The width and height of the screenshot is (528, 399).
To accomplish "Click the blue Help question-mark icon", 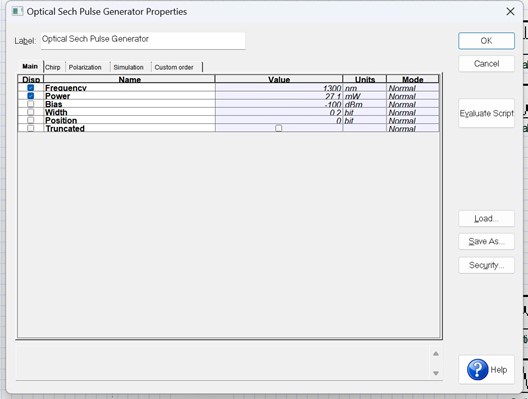I will 477,369.
